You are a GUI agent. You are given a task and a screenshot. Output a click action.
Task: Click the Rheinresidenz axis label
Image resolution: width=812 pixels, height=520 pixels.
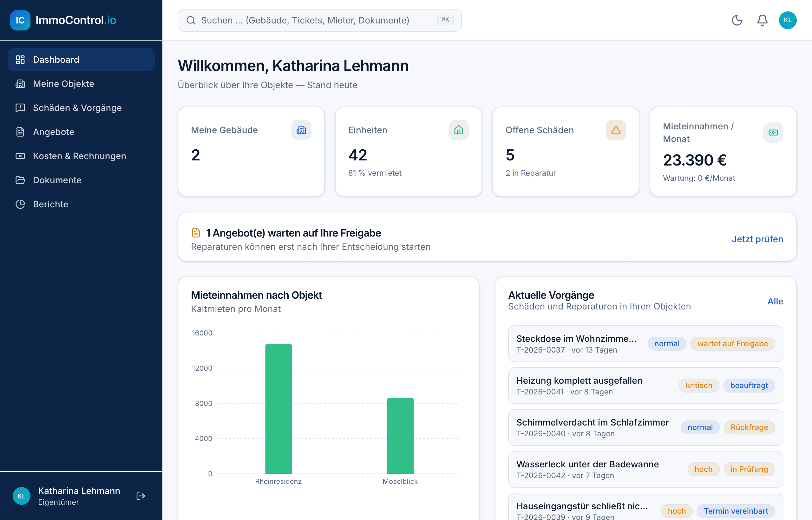point(278,482)
